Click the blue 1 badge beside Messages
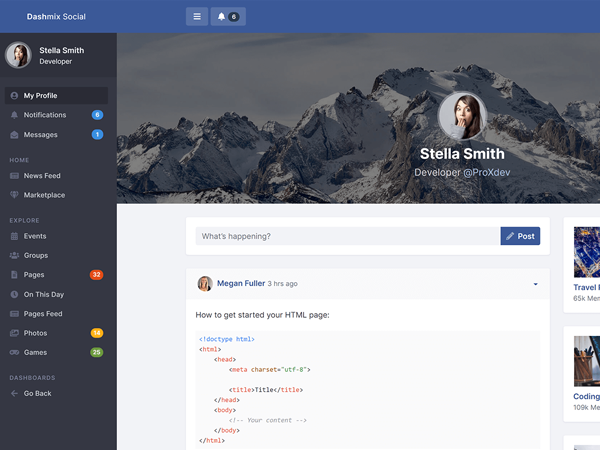 coord(97,134)
